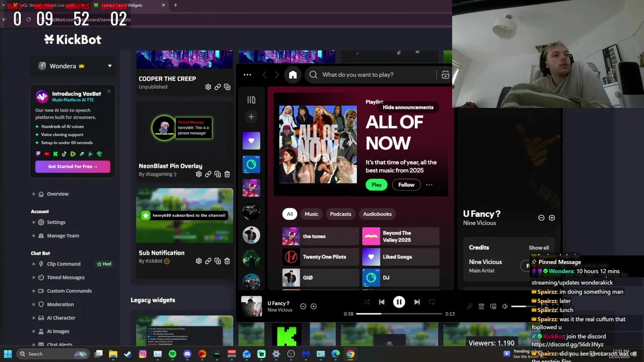Open the Spotify queue icon

pyautogui.click(x=481, y=306)
